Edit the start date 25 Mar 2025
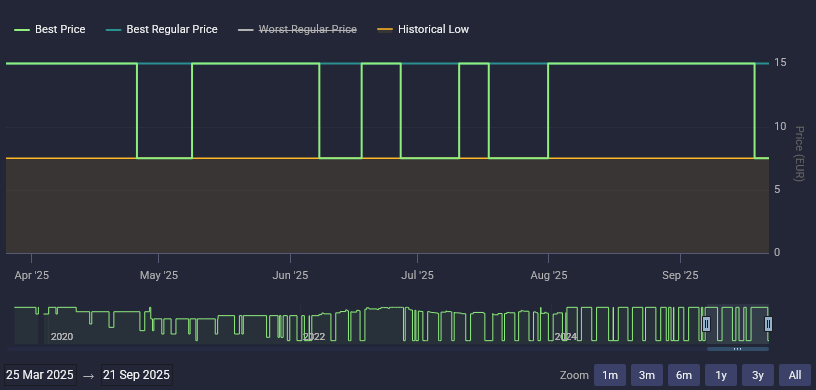This screenshot has width=816, height=390. point(40,375)
